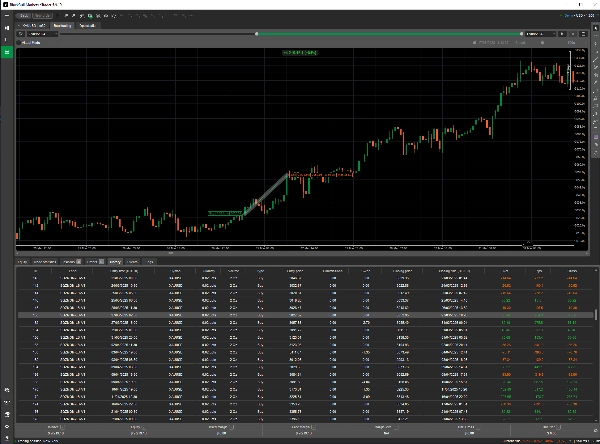The width and height of the screenshot is (600, 444).
Task: Select the green Automate sidebar icon
Action: coord(7,52)
